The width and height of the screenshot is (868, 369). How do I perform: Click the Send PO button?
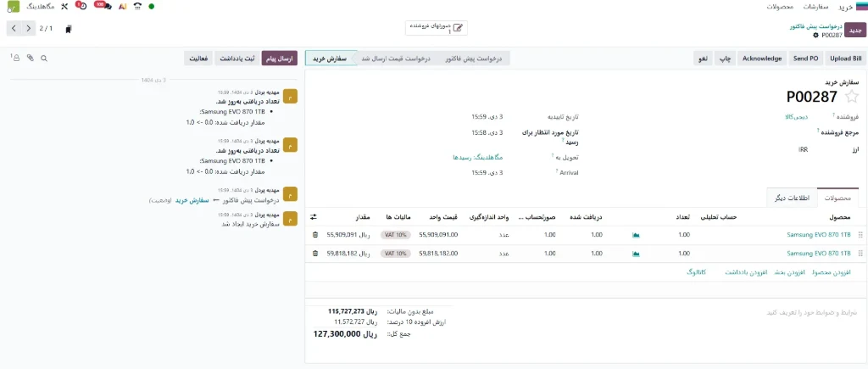point(805,59)
